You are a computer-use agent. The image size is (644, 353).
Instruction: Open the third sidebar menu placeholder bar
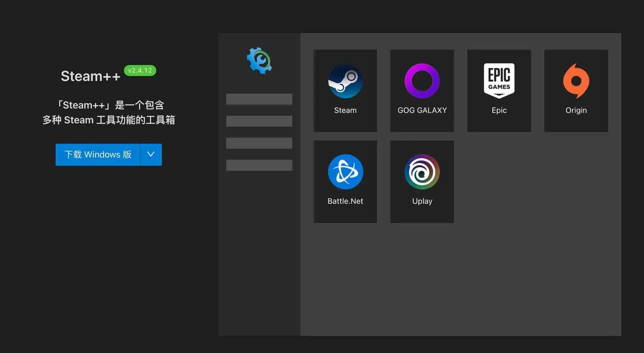click(x=259, y=143)
